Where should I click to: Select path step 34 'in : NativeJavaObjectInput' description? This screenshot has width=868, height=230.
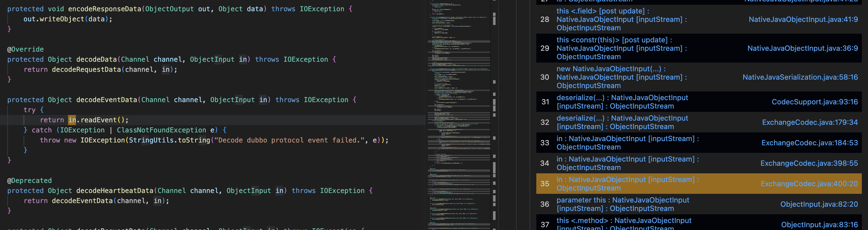click(628, 164)
